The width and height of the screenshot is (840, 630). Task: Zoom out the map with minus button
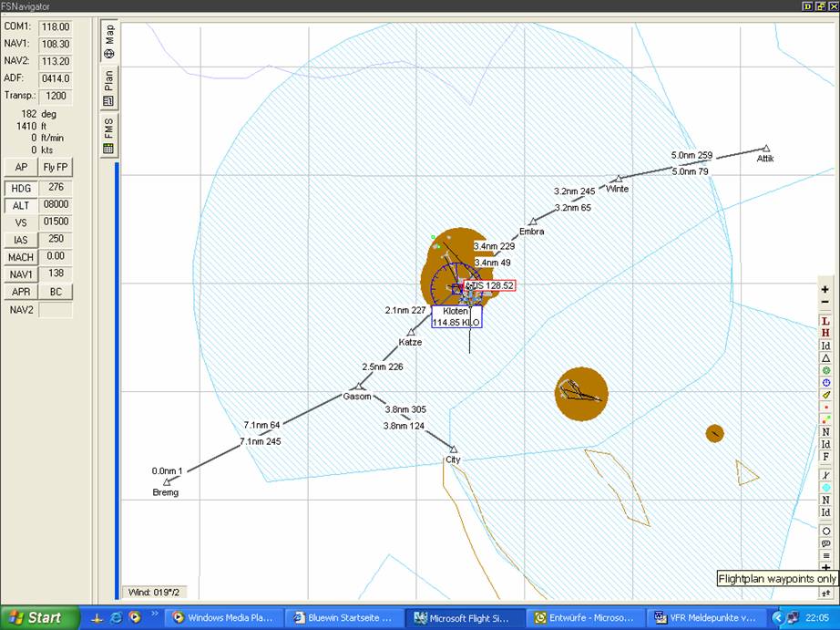825,302
